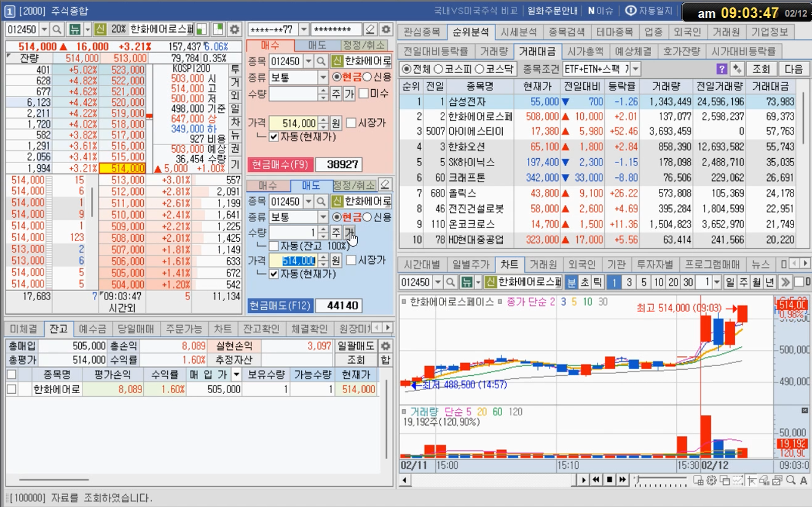Check 시장가 checkbox in buy order form
Screen dimensions: 812x507
click(351, 122)
